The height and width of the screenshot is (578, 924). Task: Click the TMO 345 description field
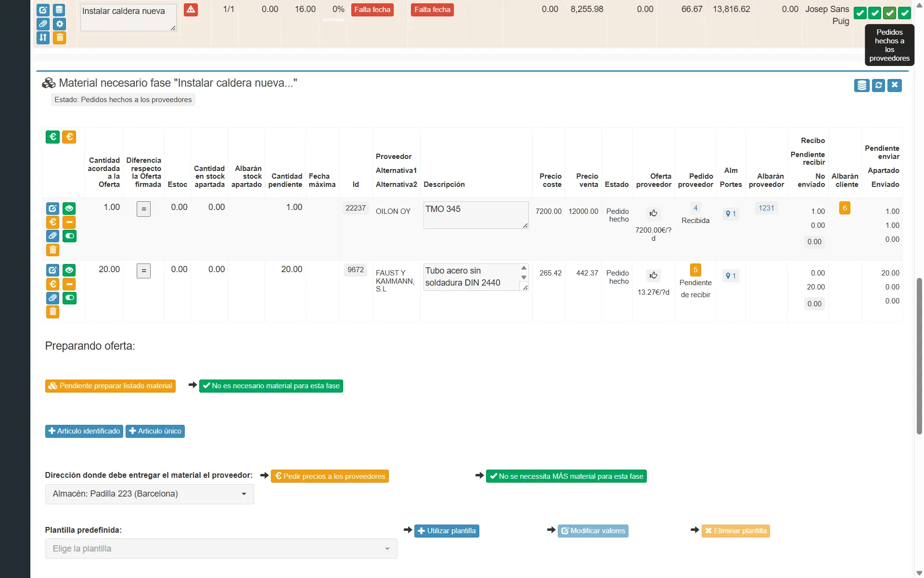coord(475,214)
